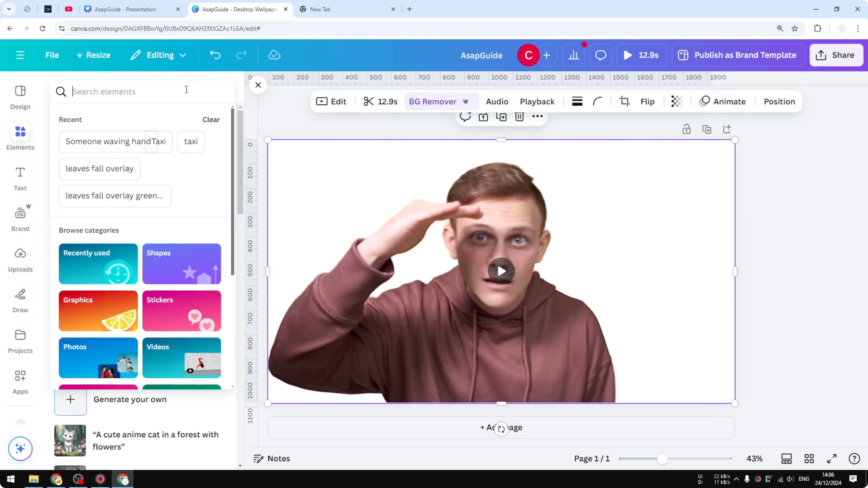The image size is (868, 488).
Task: Add a comment on the video
Action: (x=465, y=117)
